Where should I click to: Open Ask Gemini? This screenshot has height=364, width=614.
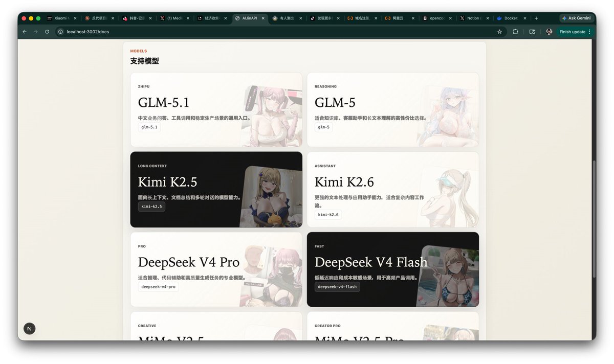click(x=576, y=18)
